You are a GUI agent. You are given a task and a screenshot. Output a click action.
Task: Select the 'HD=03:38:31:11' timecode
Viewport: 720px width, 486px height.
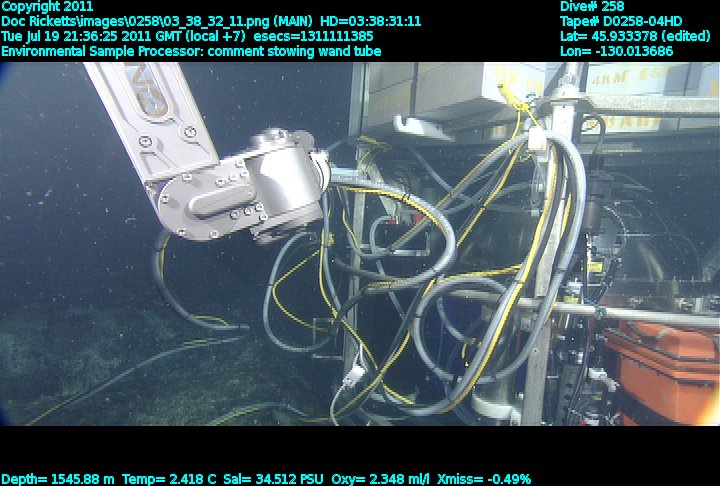(x=371, y=22)
